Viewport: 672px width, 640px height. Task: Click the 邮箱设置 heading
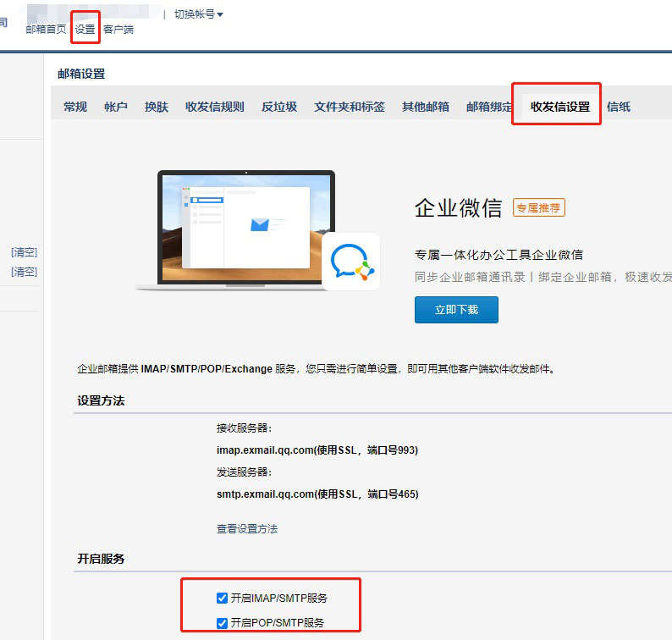click(81, 74)
